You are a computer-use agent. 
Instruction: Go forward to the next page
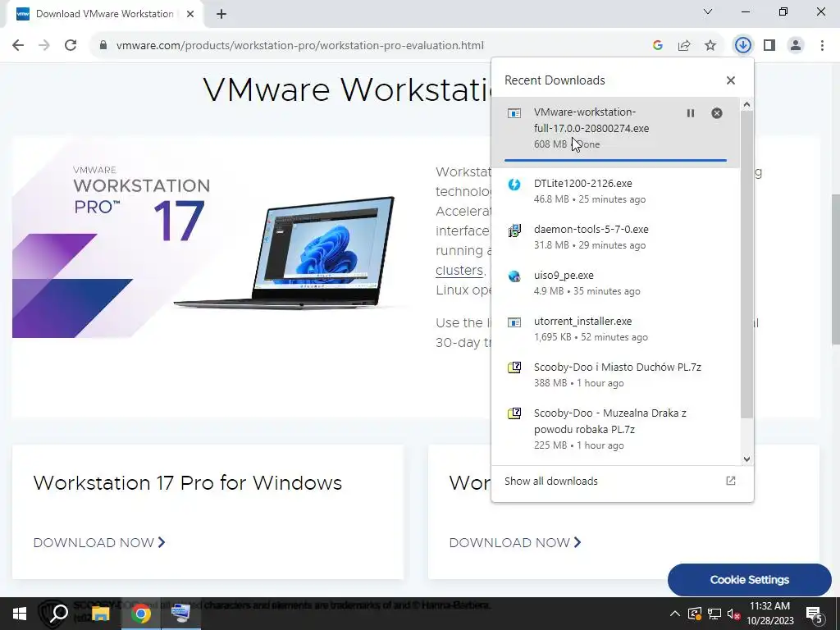(44, 45)
